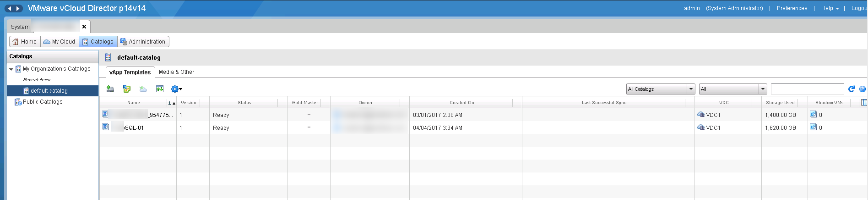Screen dimensions: 868x200
Task: Click vApp icon in the _954775 row
Action: [x=105, y=114]
